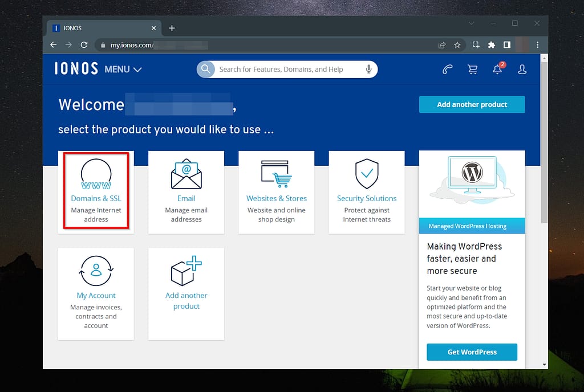Open notifications bell icon
584x392 pixels.
pyautogui.click(x=497, y=68)
